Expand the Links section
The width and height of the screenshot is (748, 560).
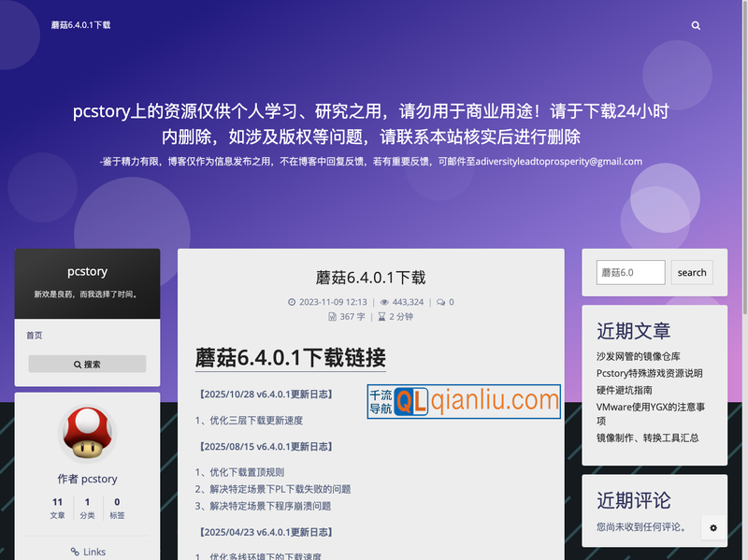[x=87, y=551]
